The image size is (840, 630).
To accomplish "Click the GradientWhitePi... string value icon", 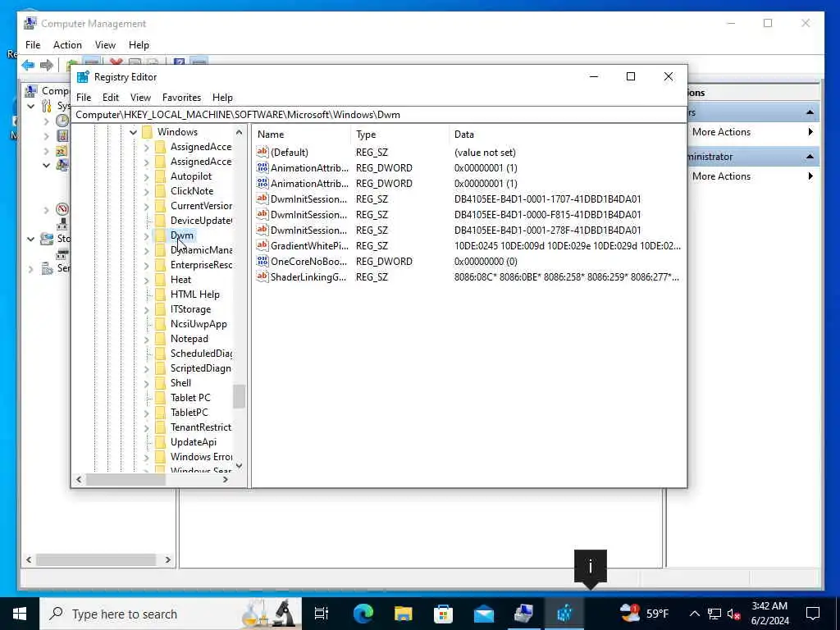I will 262,245.
